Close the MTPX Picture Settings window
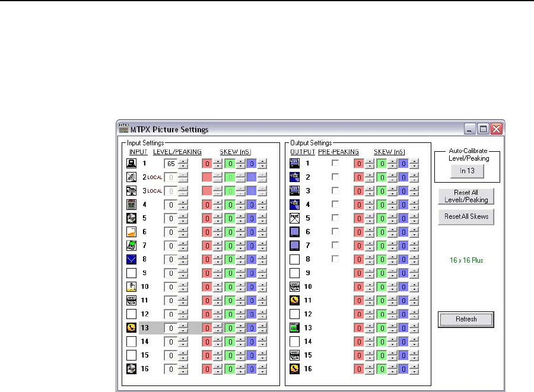 tap(497, 129)
